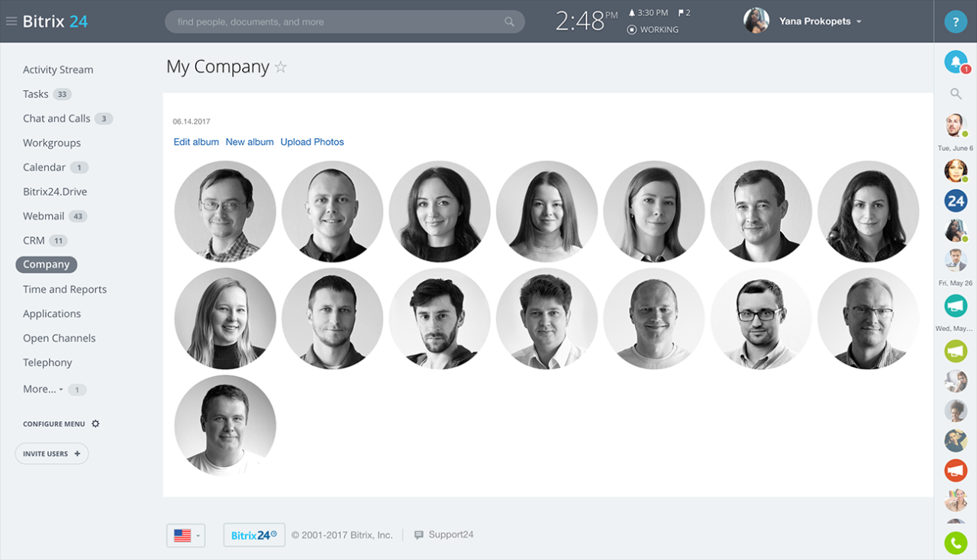Star My Company as favorite
This screenshot has height=560, width=977.
coord(281,67)
